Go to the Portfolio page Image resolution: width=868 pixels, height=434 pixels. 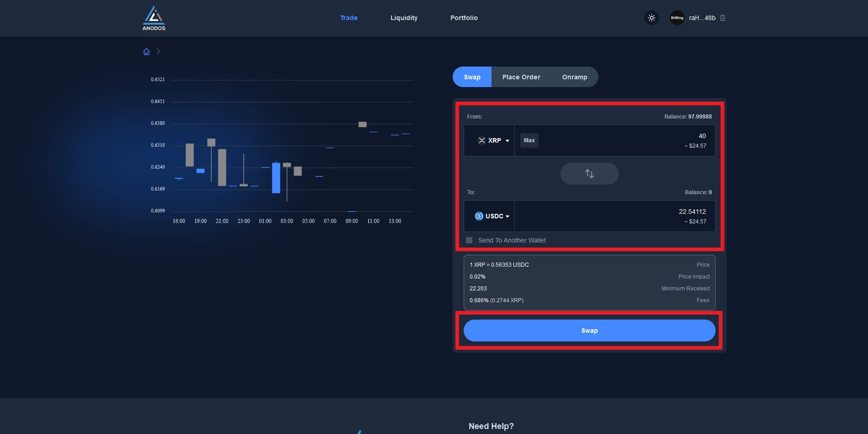click(x=464, y=18)
